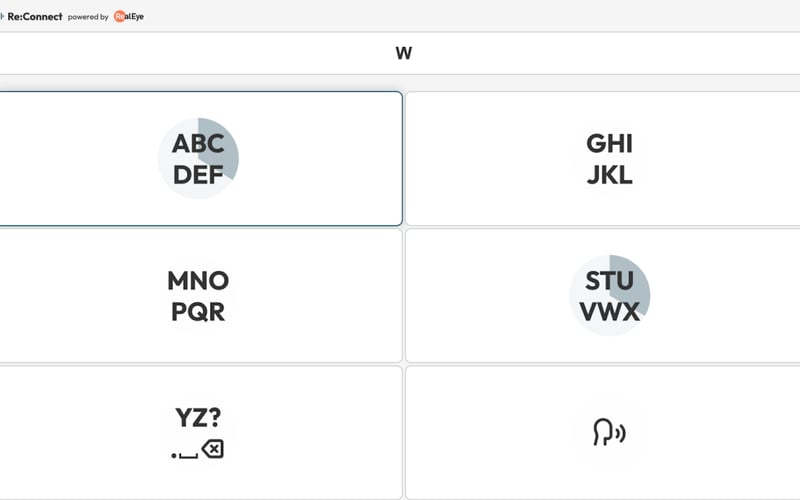Click the RealEye logo
Screen dimensions: 800x500
coord(129,16)
